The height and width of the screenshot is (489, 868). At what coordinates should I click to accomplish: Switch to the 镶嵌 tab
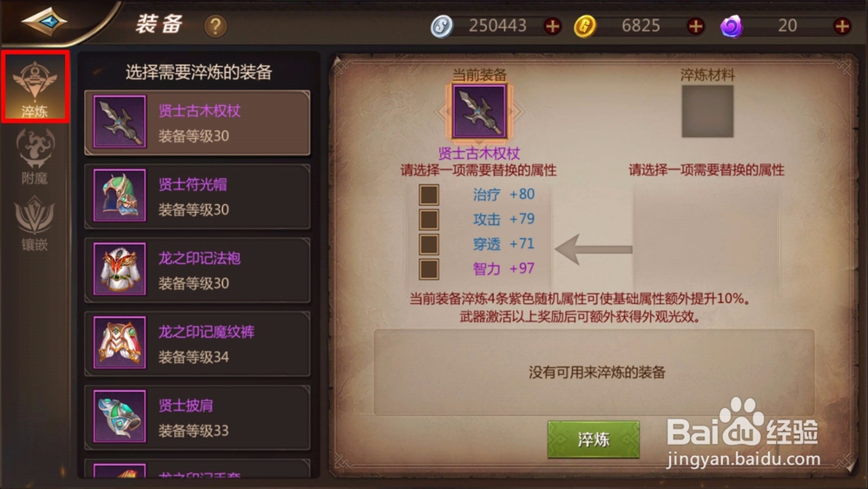(35, 224)
